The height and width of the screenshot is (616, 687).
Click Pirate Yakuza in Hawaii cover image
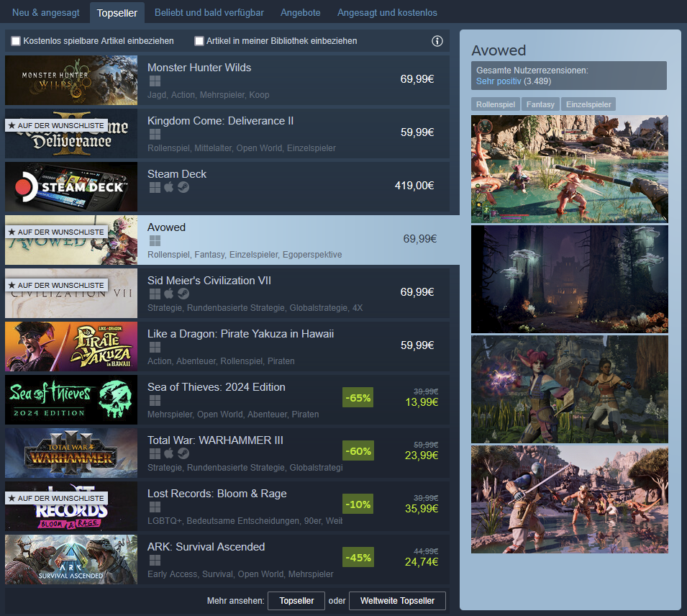(71, 346)
